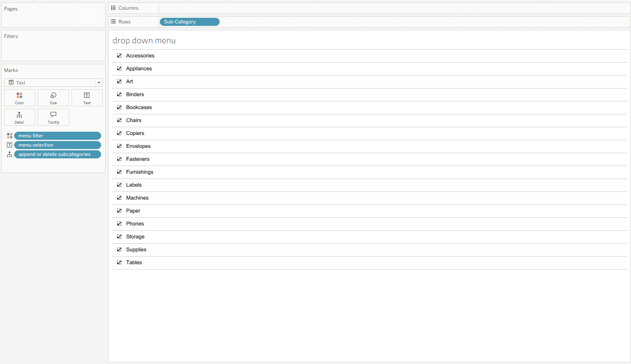The height and width of the screenshot is (364, 631).
Task: Click the Paper row label
Action: tap(133, 211)
